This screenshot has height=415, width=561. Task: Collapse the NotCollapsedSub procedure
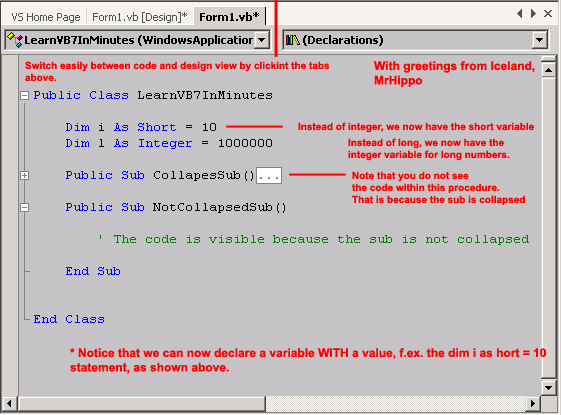(25, 208)
